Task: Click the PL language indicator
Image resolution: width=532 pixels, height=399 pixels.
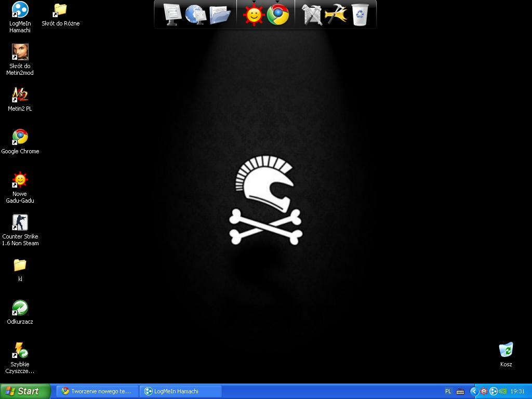Action: click(448, 391)
